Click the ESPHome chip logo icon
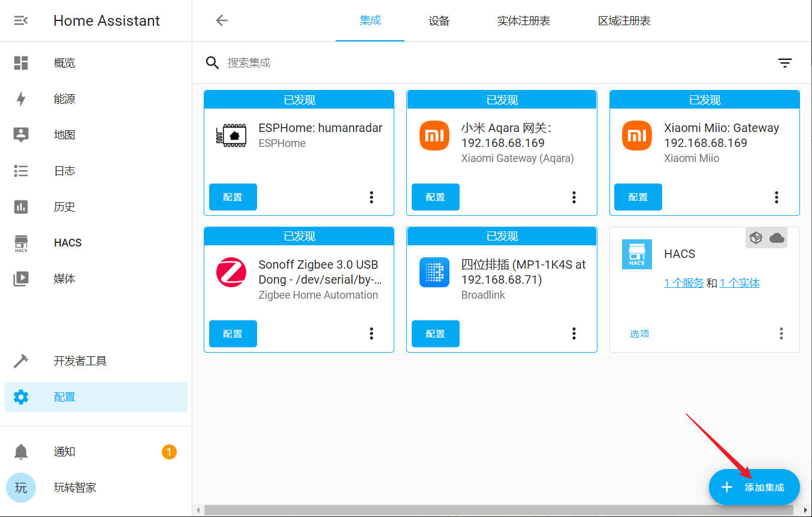The height and width of the screenshot is (517, 812). pyautogui.click(x=231, y=136)
